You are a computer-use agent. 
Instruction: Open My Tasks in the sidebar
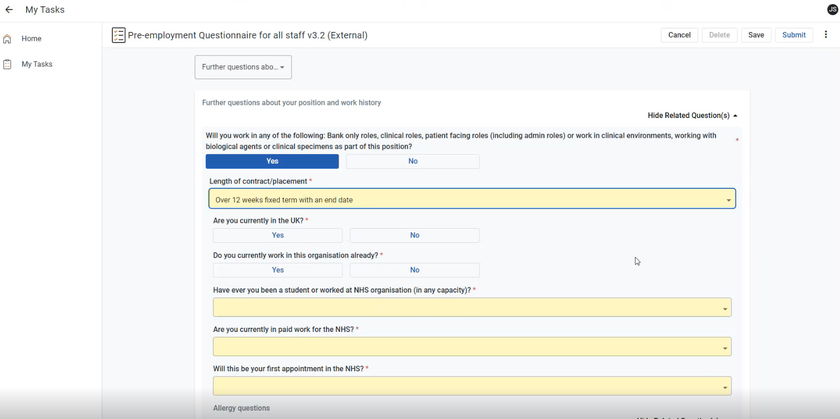click(x=37, y=64)
